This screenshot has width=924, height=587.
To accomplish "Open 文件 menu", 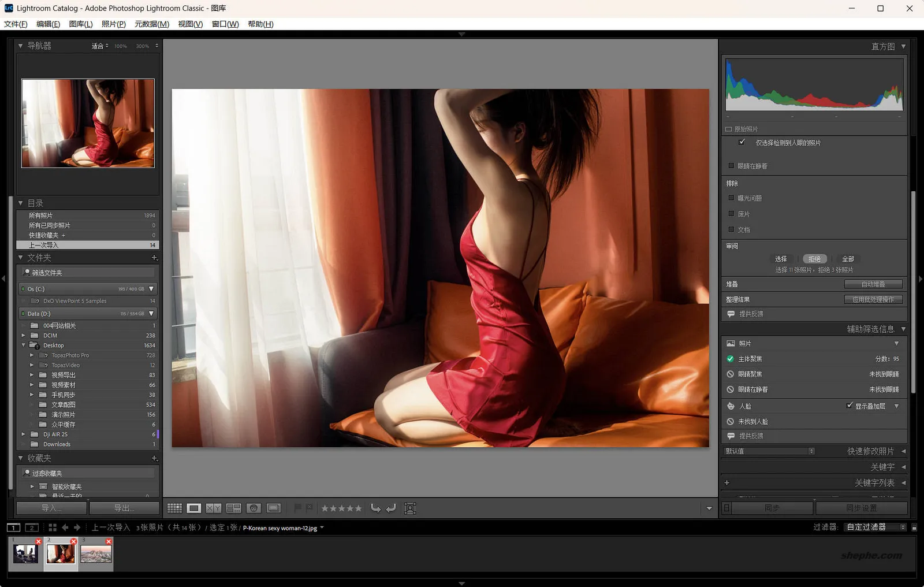I will 16,24.
